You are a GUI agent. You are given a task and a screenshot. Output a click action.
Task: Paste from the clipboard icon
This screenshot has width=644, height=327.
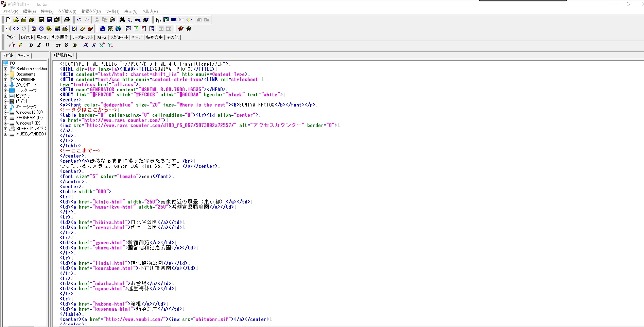[112, 20]
